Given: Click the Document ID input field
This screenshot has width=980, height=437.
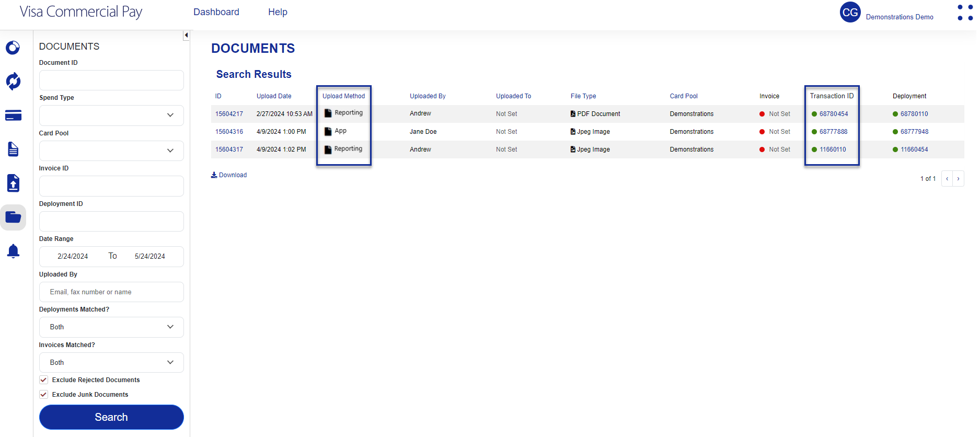Looking at the screenshot, I should [x=111, y=80].
